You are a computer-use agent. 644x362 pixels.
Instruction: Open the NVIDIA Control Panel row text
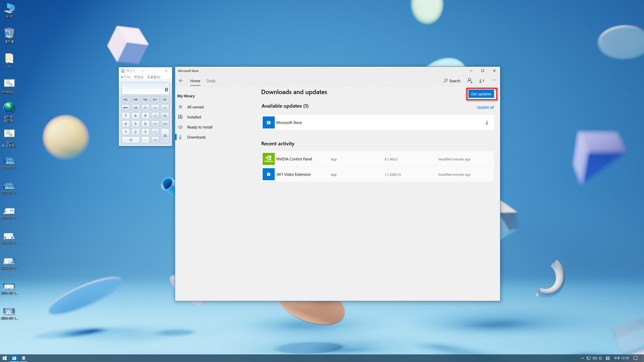tap(294, 159)
